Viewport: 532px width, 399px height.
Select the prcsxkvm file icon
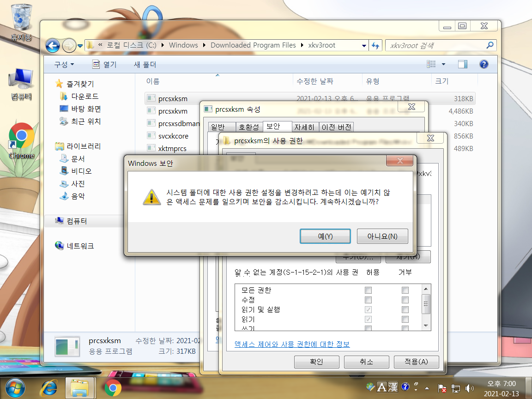point(151,111)
